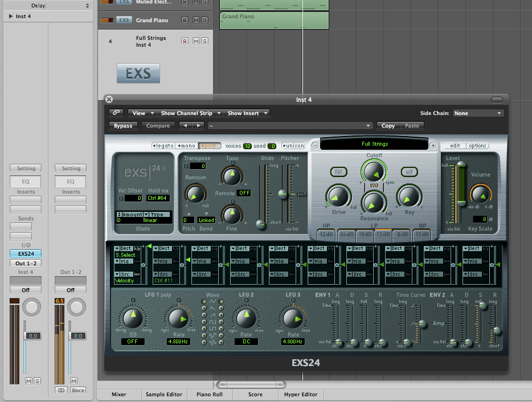Click the Tune knob
Image resolution: width=532 pixels, height=402 pixels.
[232, 176]
